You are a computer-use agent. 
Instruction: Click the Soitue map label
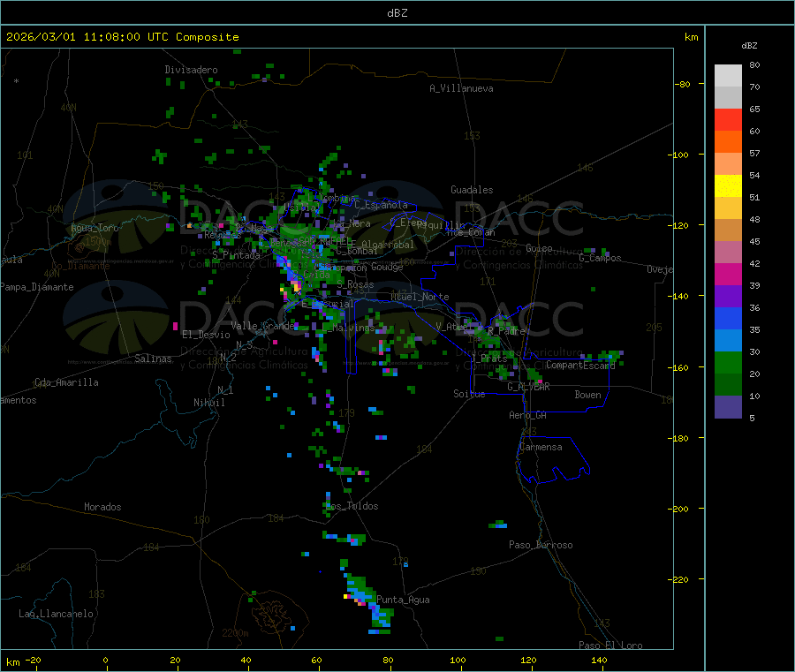pos(469,394)
